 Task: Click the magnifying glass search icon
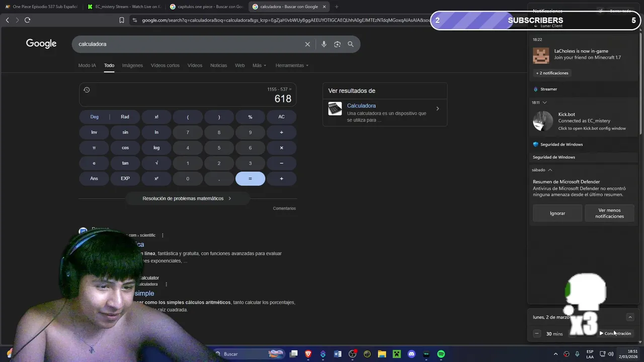point(351,44)
